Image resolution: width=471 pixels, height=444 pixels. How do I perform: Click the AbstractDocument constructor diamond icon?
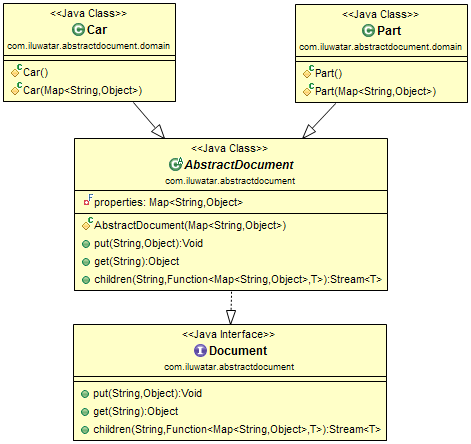click(87, 224)
